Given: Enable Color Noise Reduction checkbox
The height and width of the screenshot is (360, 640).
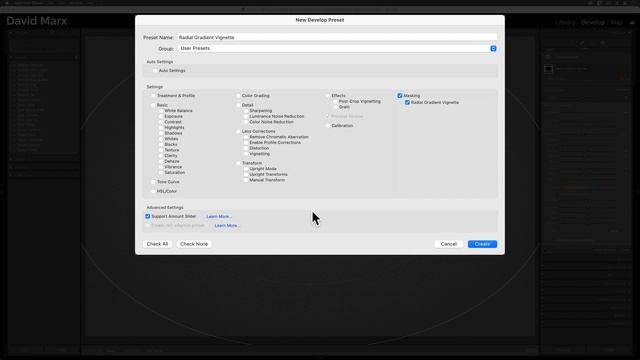Looking at the screenshot, I should tap(246, 122).
